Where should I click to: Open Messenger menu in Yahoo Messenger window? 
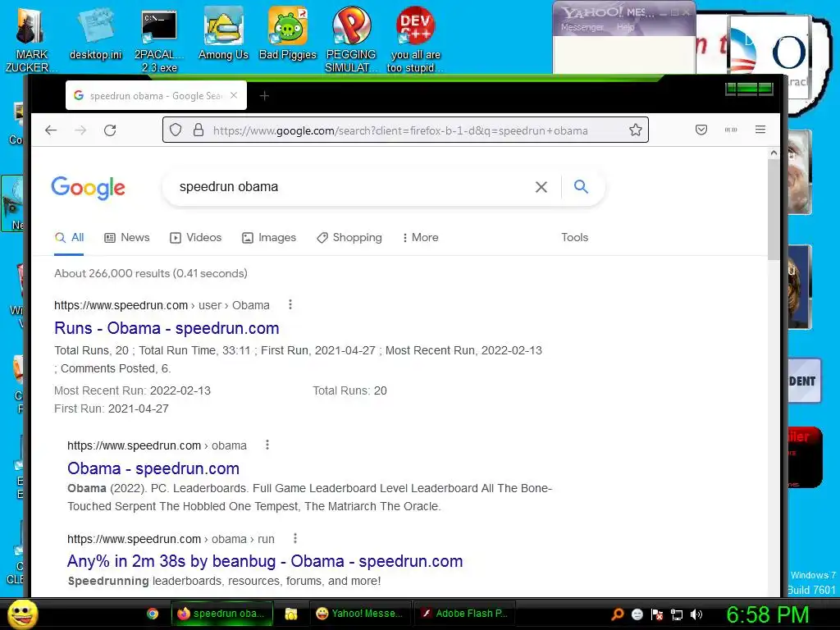tap(582, 27)
